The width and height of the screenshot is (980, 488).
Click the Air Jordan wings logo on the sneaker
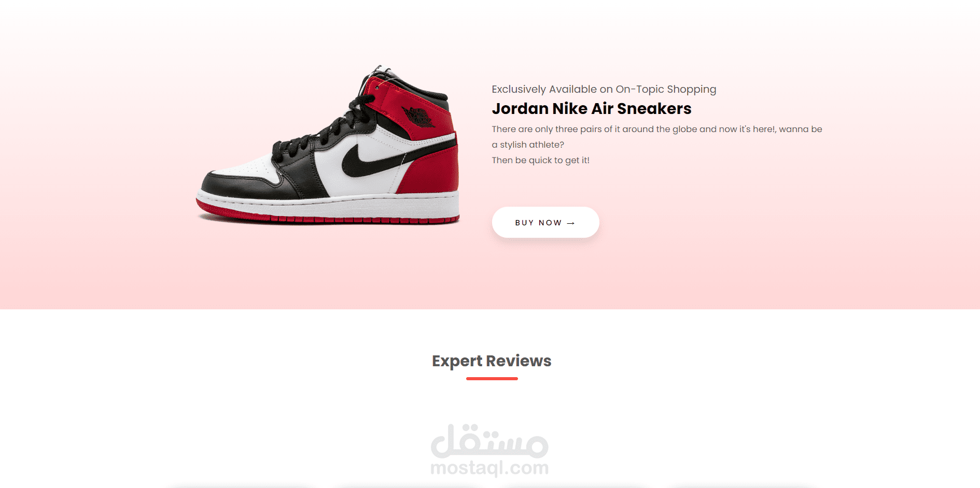tap(418, 117)
